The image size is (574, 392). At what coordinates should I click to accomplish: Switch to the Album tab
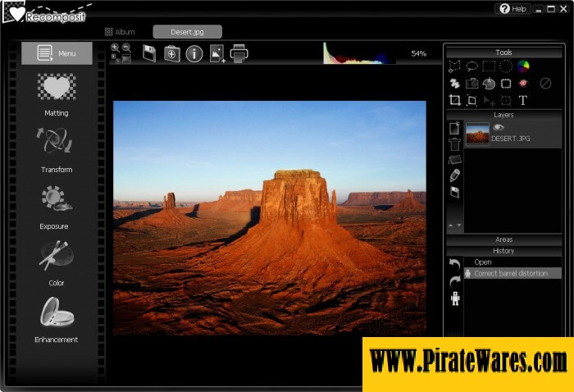click(120, 32)
